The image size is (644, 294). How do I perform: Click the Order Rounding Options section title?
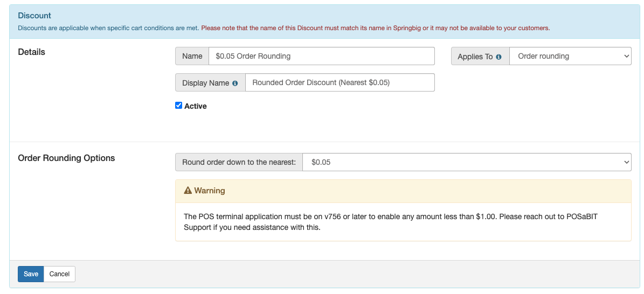click(66, 158)
